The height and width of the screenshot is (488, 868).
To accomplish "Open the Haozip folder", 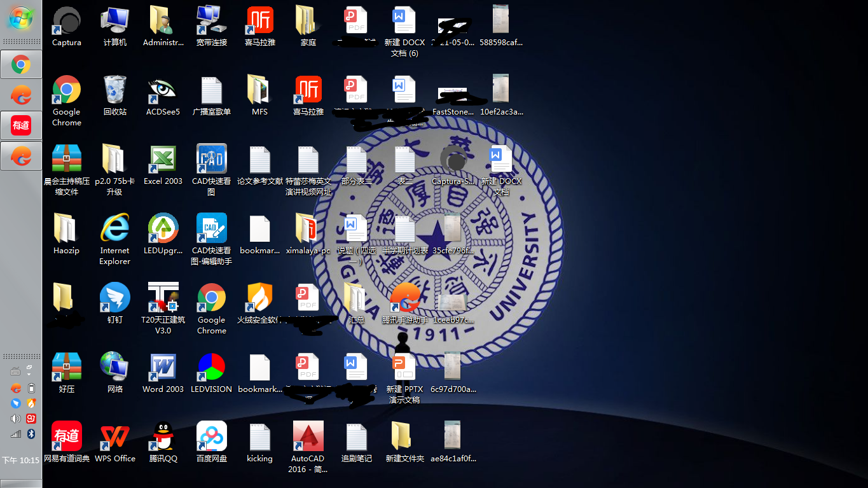I will [x=67, y=235].
